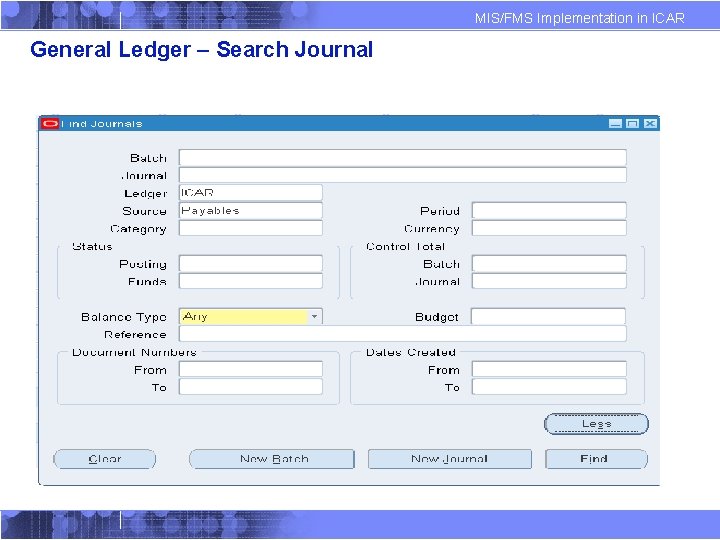Minimize the Find Journals window

615,124
